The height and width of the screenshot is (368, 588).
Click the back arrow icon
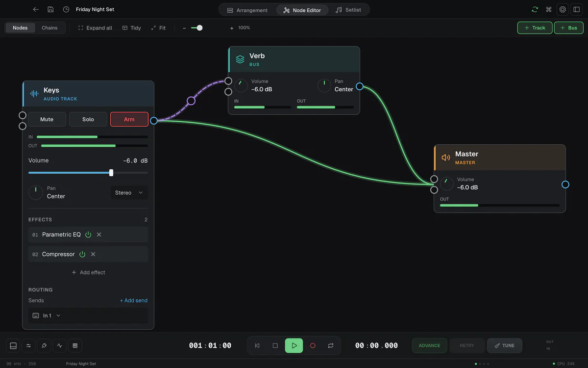pyautogui.click(x=36, y=9)
